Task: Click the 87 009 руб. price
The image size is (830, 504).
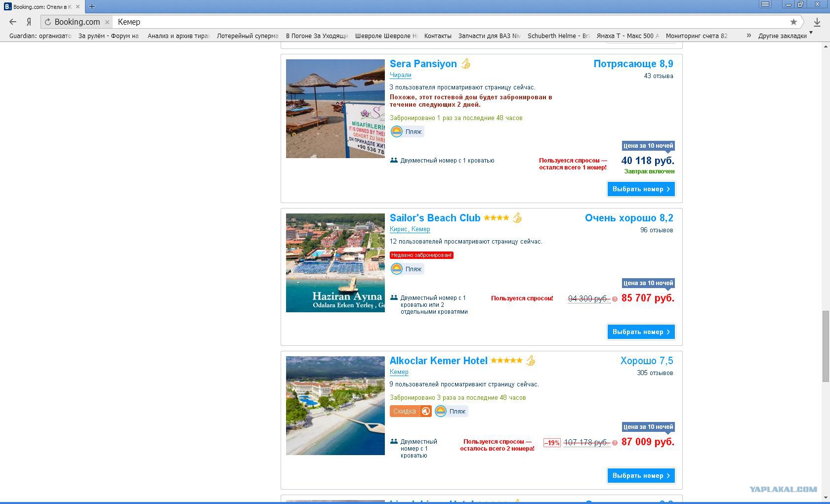Action: tap(648, 442)
